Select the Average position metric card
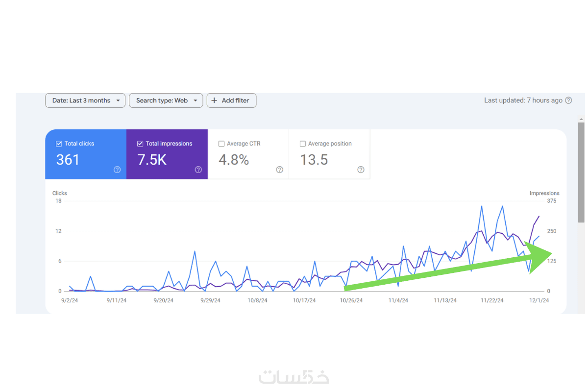This screenshot has height=392, width=588. (x=329, y=154)
